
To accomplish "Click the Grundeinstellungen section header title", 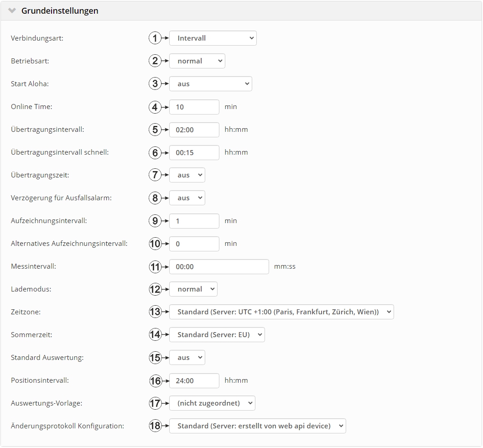I will tap(60, 10).
